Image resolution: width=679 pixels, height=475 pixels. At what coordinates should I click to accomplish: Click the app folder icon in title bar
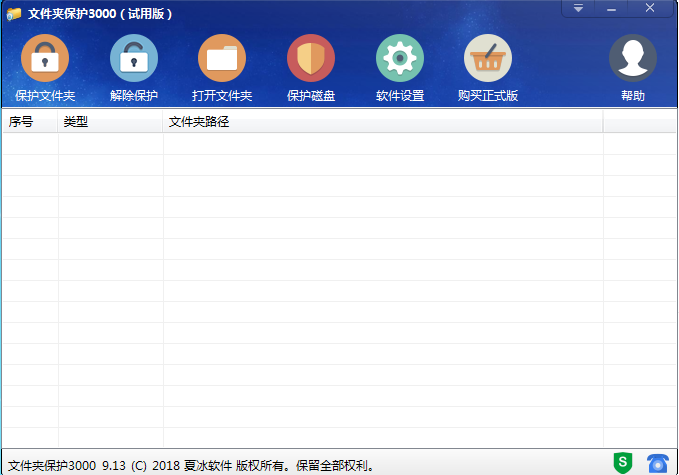pyautogui.click(x=14, y=13)
